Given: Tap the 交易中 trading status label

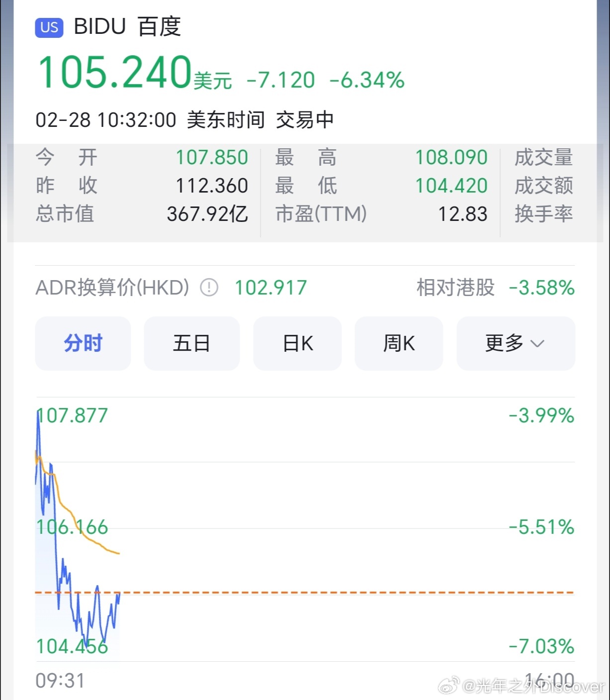Looking at the screenshot, I should pos(305,120).
